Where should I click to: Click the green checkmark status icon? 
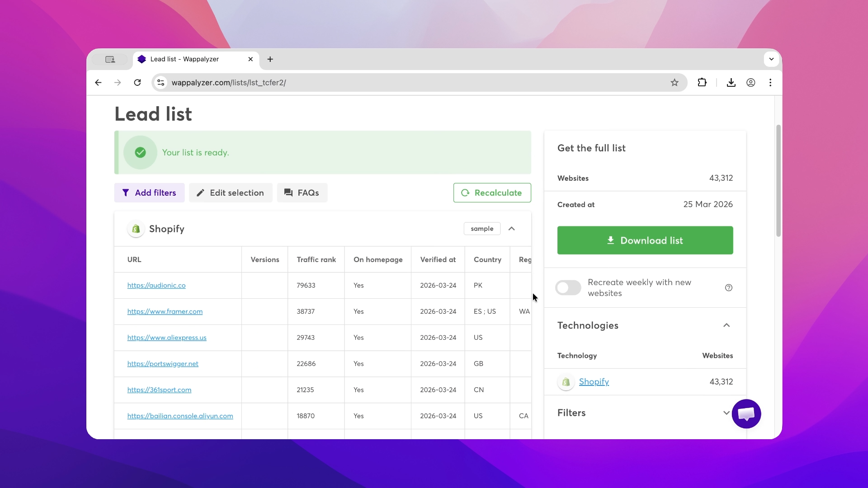click(140, 153)
